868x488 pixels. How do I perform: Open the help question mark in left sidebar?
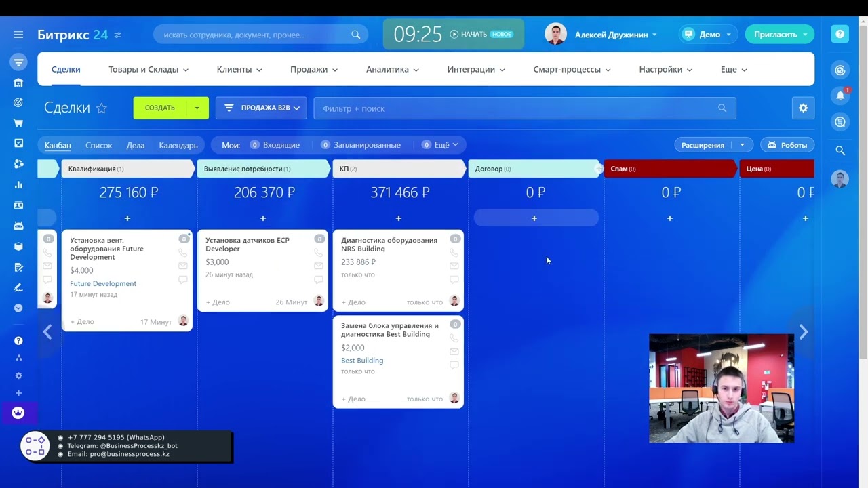point(18,341)
